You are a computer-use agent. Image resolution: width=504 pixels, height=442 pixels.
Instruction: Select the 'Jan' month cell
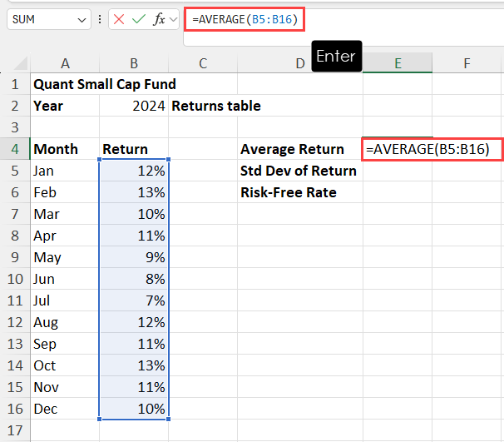(x=65, y=171)
